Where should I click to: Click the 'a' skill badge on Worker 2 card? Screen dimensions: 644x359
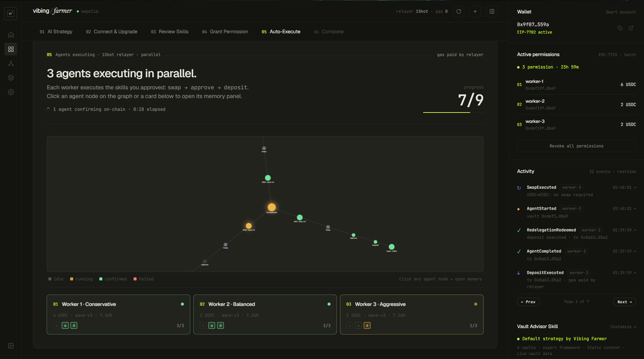tap(212, 325)
